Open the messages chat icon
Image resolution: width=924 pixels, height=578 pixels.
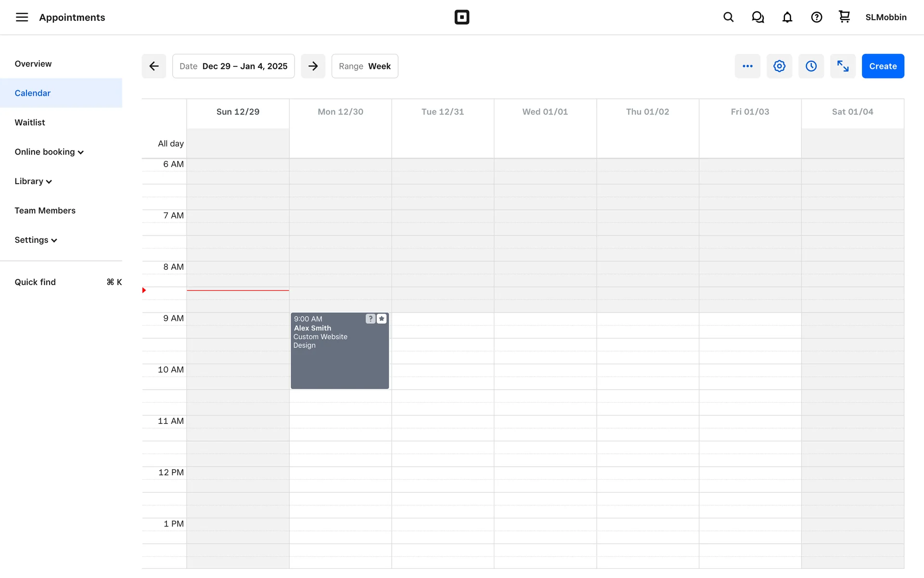757,17
